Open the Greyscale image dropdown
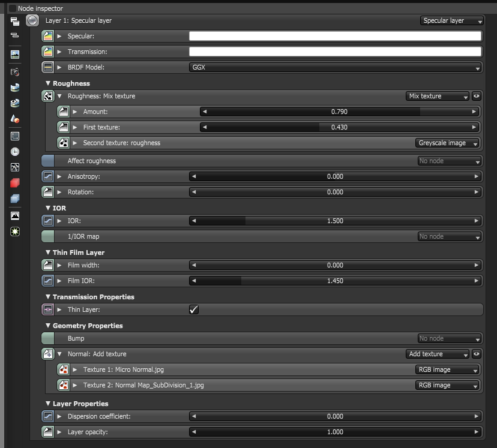Image resolution: width=497 pixels, height=448 pixels. click(x=447, y=143)
